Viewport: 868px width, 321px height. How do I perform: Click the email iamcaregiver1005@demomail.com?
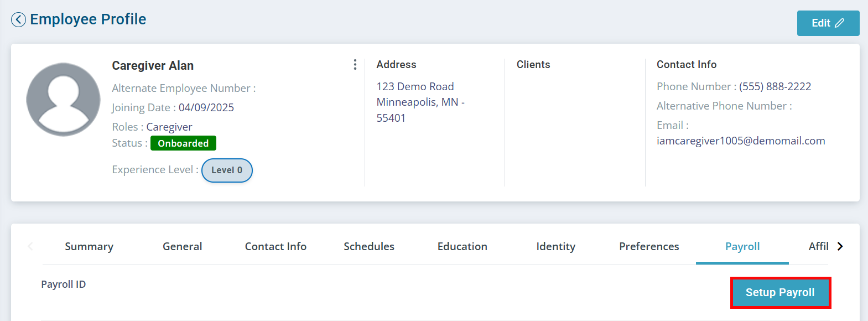(x=740, y=141)
